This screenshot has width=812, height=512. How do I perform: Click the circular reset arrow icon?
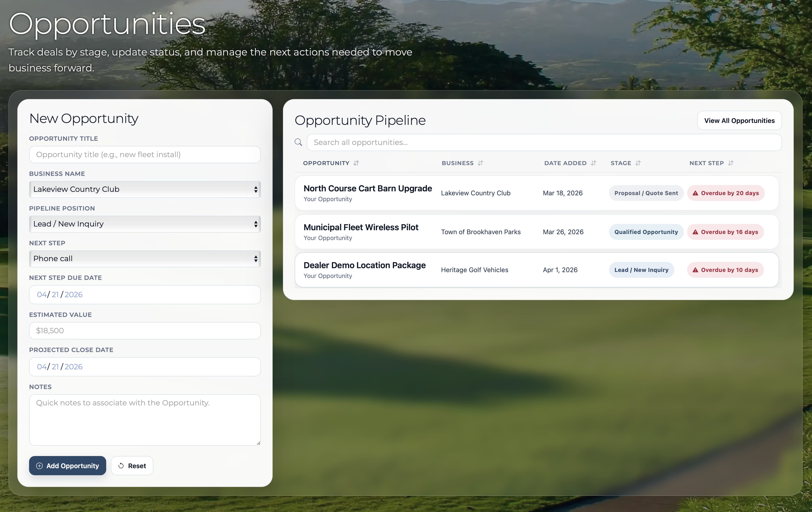point(121,466)
